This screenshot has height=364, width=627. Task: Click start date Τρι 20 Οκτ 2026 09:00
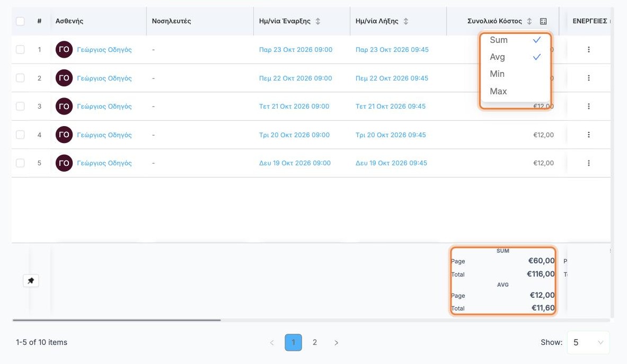294,135
